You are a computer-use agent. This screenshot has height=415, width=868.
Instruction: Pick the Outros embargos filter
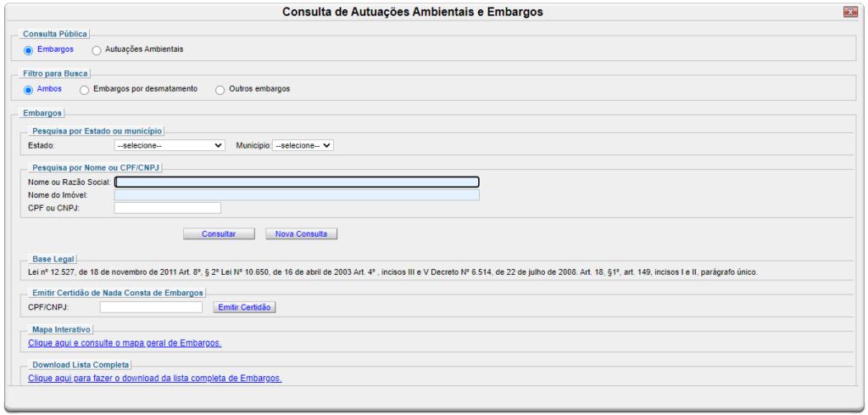pyautogui.click(x=220, y=89)
